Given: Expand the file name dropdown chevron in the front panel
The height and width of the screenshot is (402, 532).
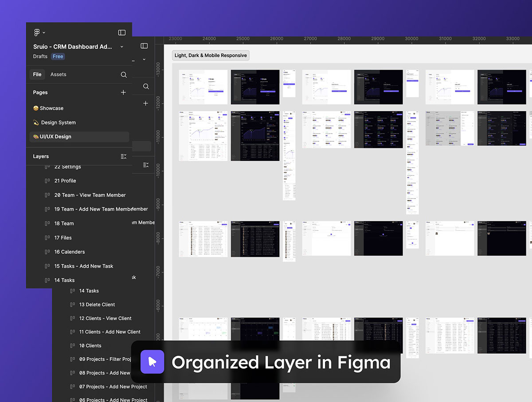Looking at the screenshot, I should coord(122,47).
